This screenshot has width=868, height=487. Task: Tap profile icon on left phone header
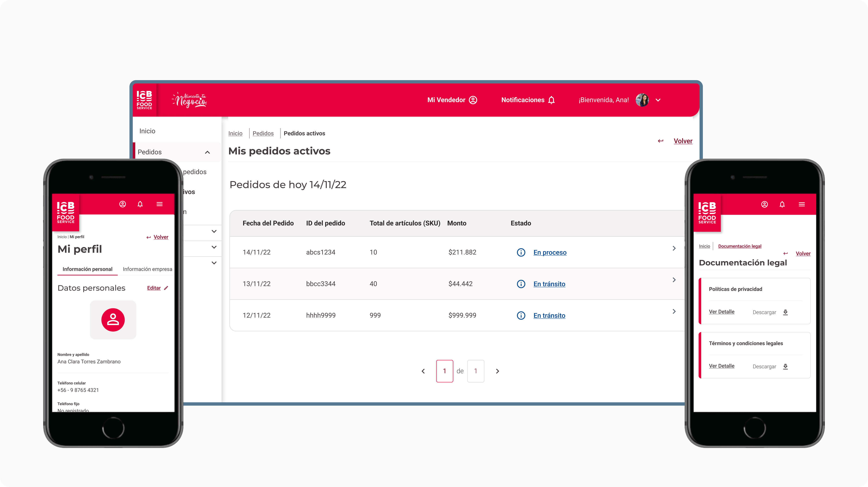click(x=123, y=204)
